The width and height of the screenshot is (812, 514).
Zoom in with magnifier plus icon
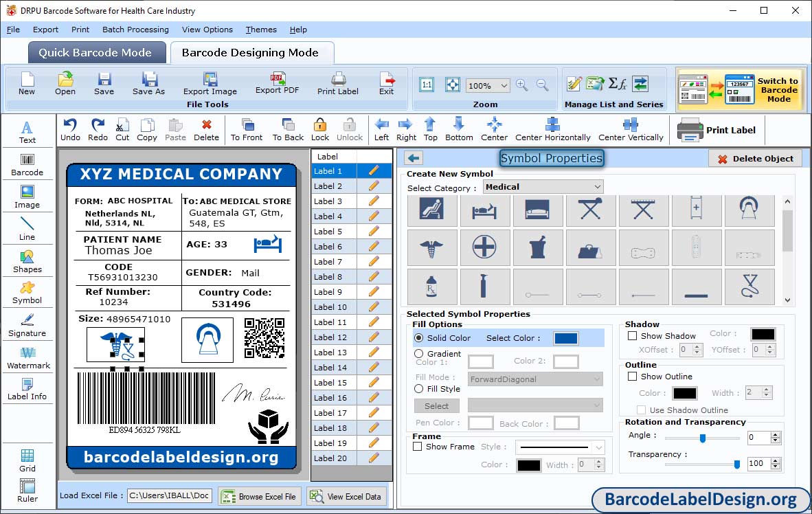(x=521, y=85)
